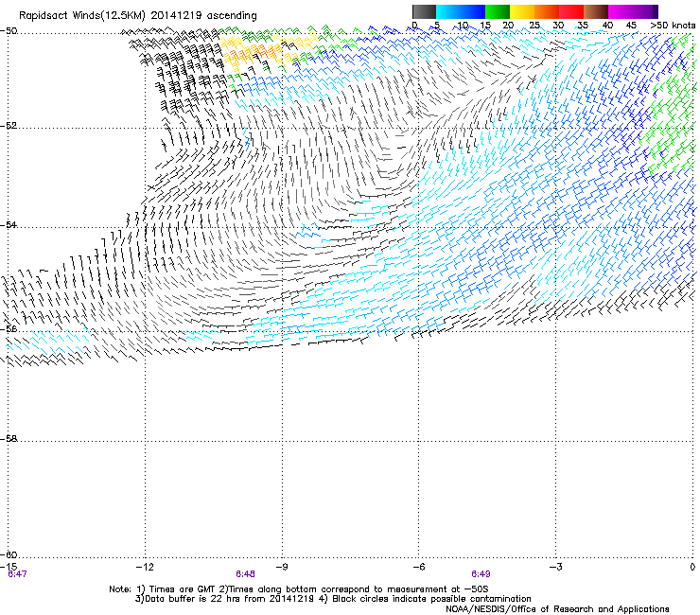Click the red 30-35 knots legend swatch
This screenshot has width=700, height=615.
click(x=571, y=11)
